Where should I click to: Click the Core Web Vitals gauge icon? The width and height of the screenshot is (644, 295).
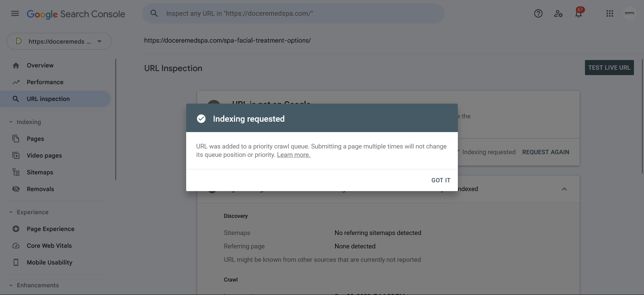coord(16,246)
